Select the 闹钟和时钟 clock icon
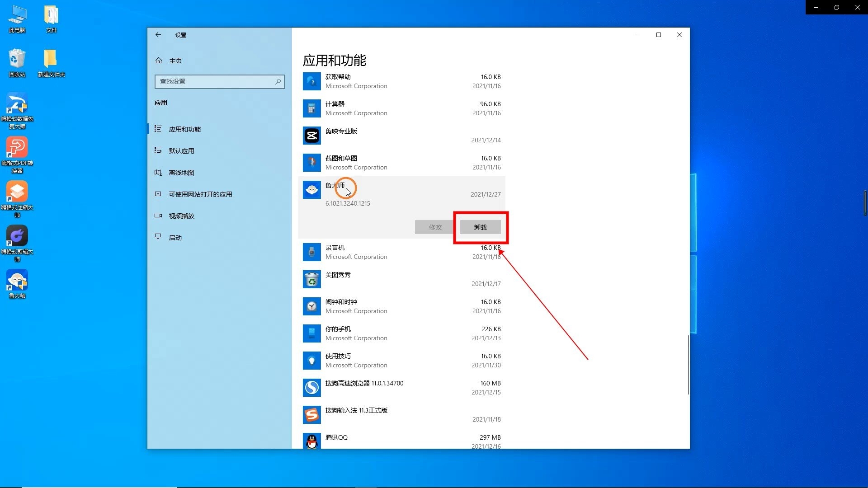Viewport: 868px width, 488px height. pos(311,306)
